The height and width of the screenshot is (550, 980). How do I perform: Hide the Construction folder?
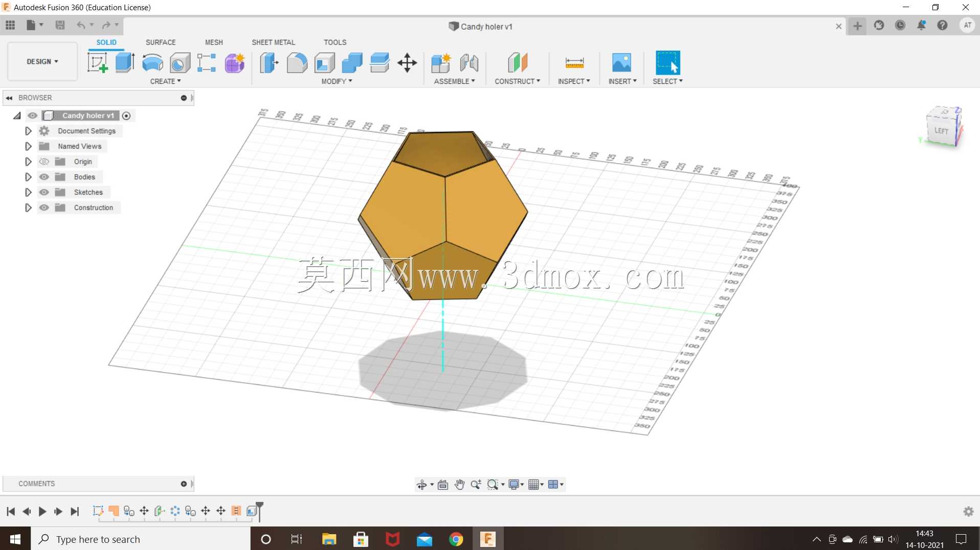click(x=44, y=208)
